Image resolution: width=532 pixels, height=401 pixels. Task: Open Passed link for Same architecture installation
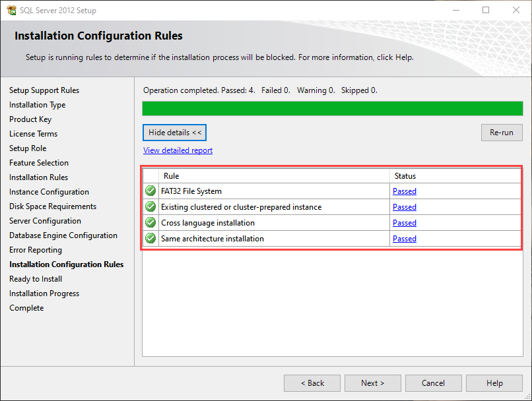(x=405, y=239)
